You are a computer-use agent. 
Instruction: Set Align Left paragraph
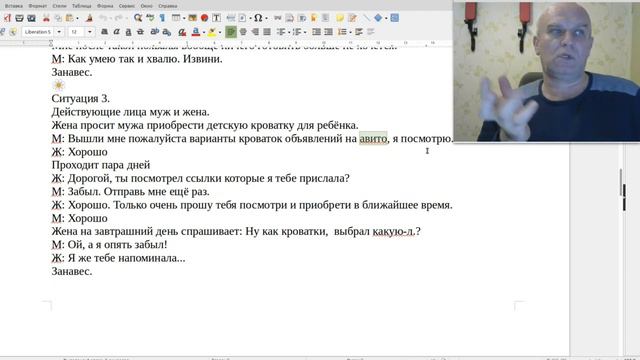[231, 32]
